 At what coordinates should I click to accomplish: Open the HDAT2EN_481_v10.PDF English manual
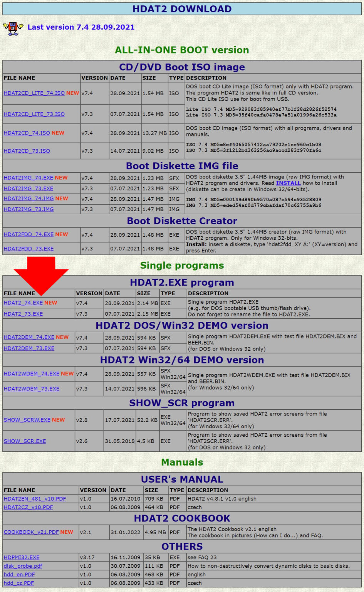(x=34, y=498)
